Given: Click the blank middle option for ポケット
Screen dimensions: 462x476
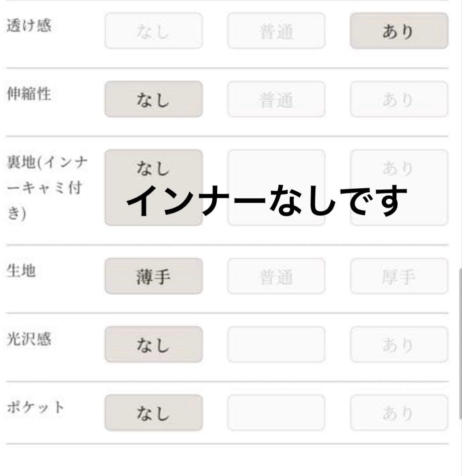Looking at the screenshot, I should click(x=276, y=413).
